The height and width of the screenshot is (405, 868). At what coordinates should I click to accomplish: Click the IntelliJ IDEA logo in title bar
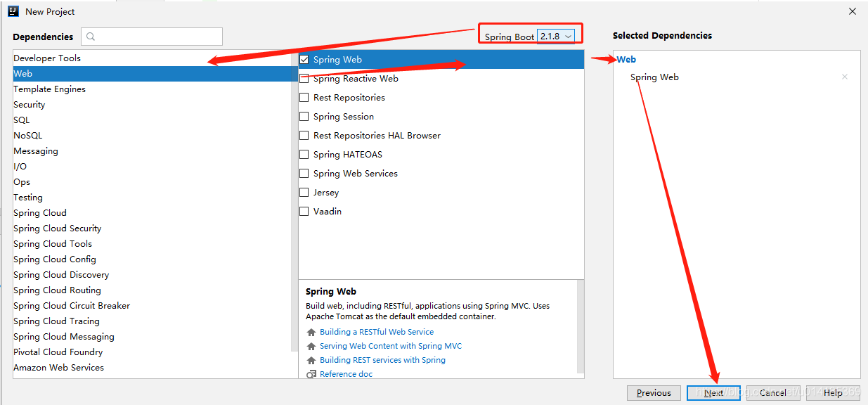pyautogui.click(x=13, y=11)
